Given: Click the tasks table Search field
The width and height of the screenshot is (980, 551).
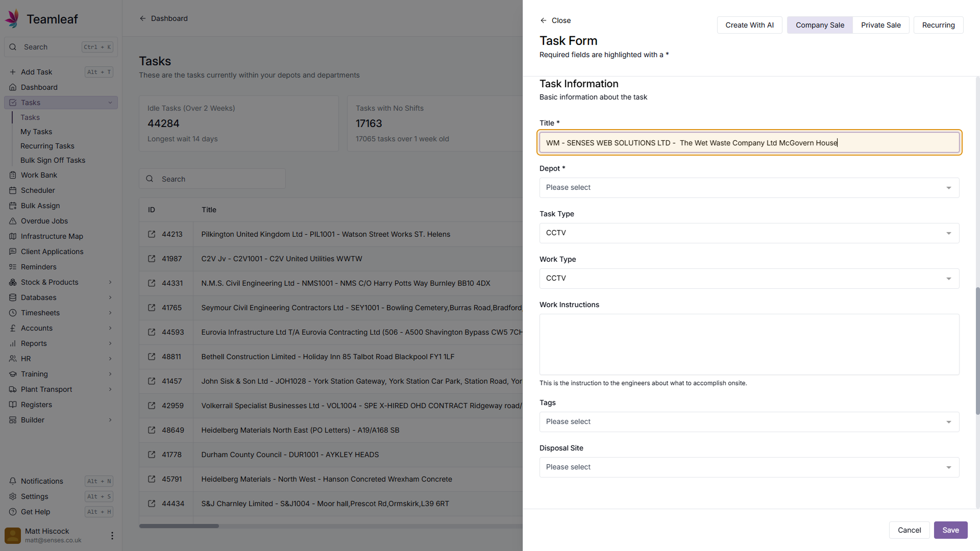Looking at the screenshot, I should [212, 179].
